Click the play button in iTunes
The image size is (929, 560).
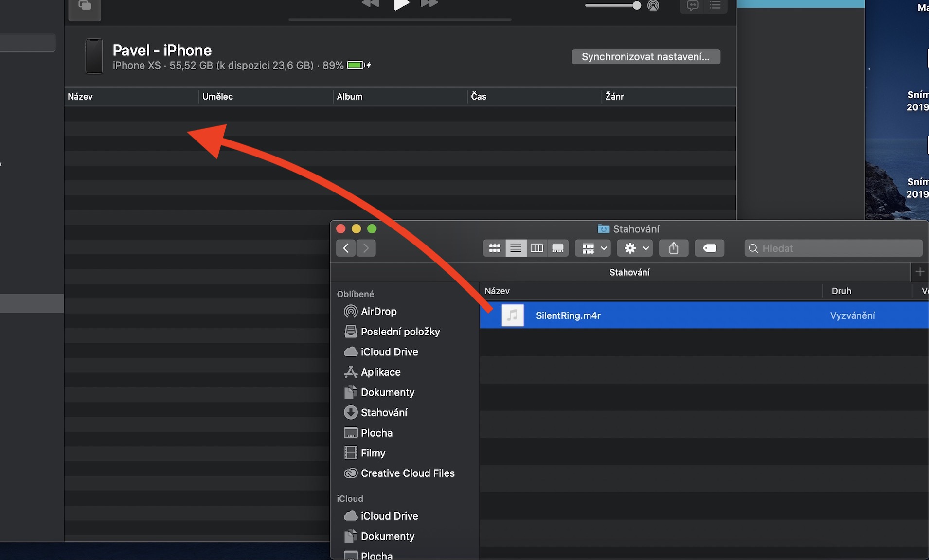coord(401,5)
